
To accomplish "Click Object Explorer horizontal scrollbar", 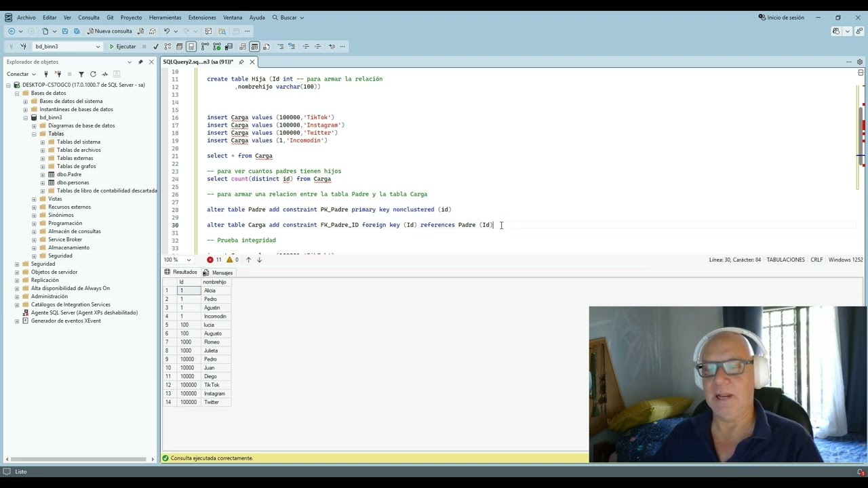I will tap(80, 459).
